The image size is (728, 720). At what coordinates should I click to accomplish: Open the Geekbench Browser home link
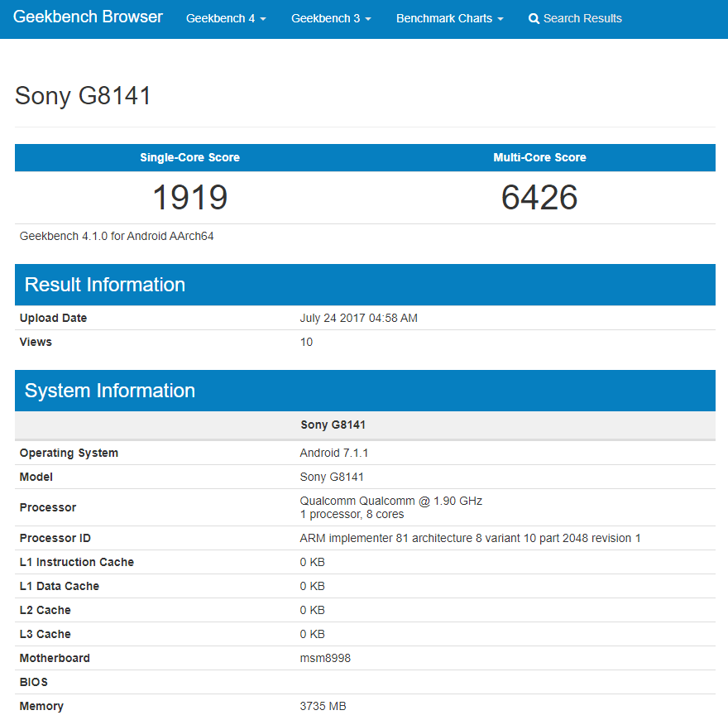point(88,17)
